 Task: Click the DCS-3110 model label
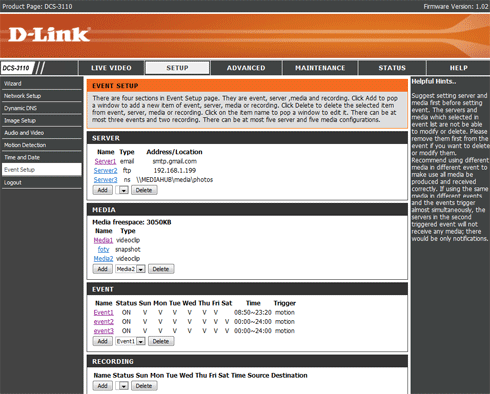pyautogui.click(x=16, y=68)
